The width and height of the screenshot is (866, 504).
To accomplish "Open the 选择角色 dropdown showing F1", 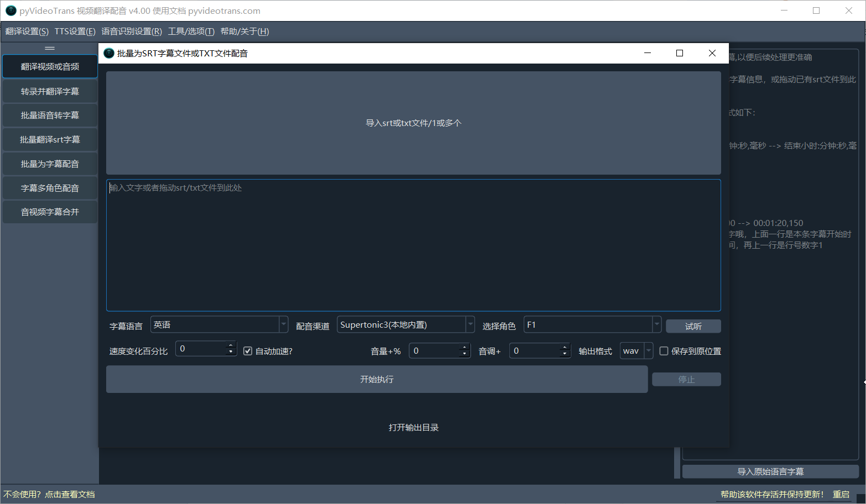I will tap(592, 325).
